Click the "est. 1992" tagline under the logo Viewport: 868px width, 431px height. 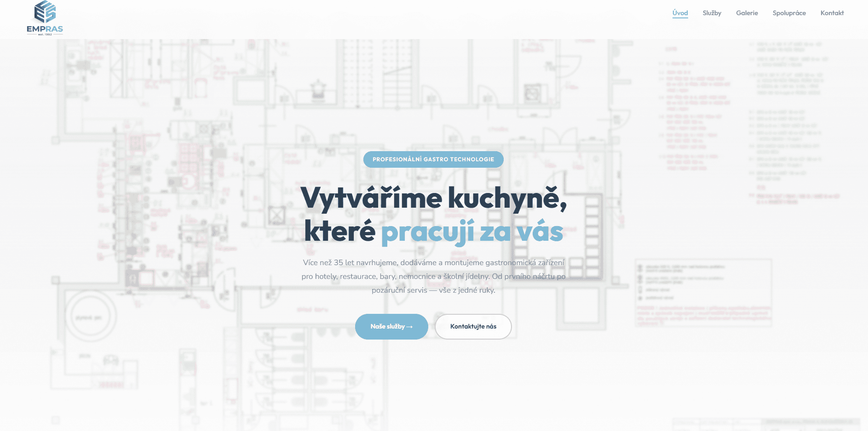(45, 34)
